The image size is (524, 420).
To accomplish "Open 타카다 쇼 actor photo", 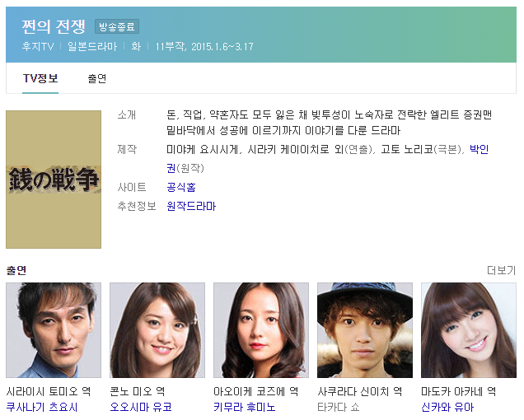I will (x=365, y=330).
